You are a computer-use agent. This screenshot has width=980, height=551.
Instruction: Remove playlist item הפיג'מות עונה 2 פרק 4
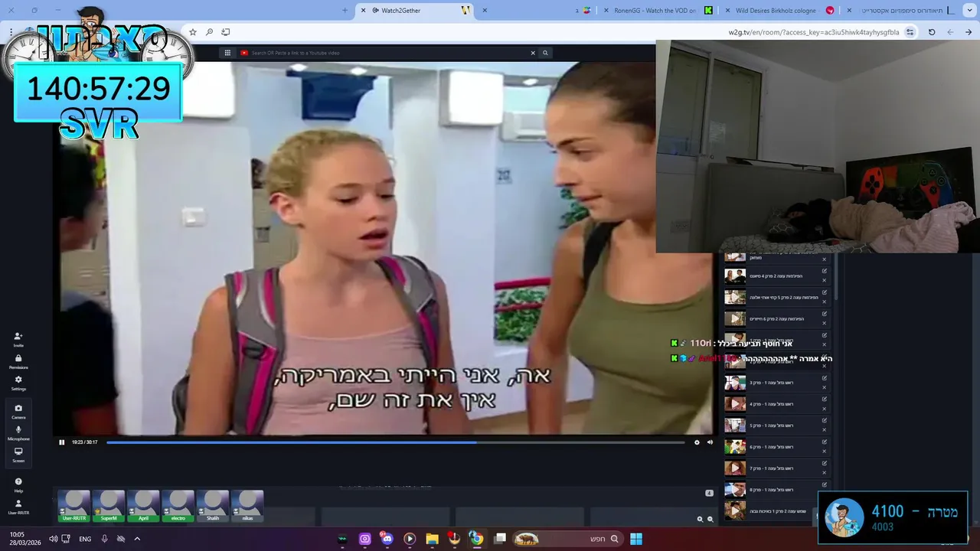(x=825, y=280)
